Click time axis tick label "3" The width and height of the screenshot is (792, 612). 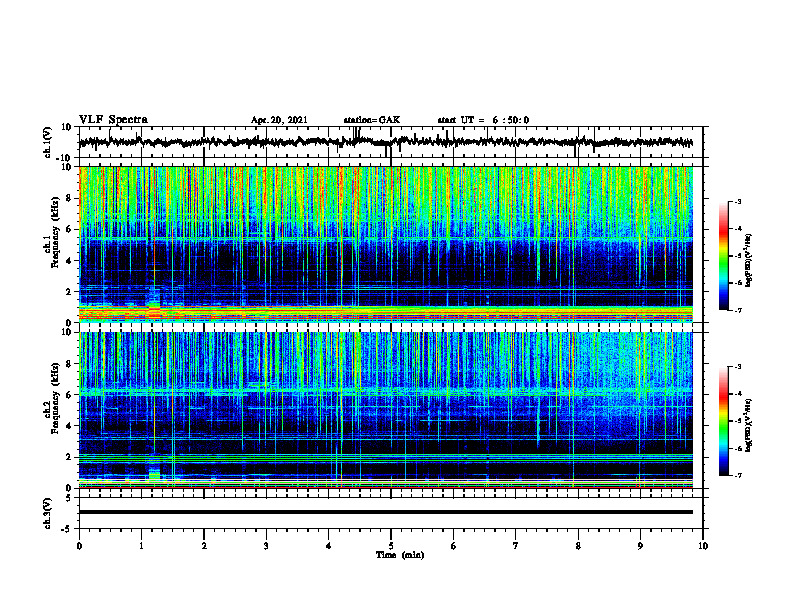(x=266, y=546)
